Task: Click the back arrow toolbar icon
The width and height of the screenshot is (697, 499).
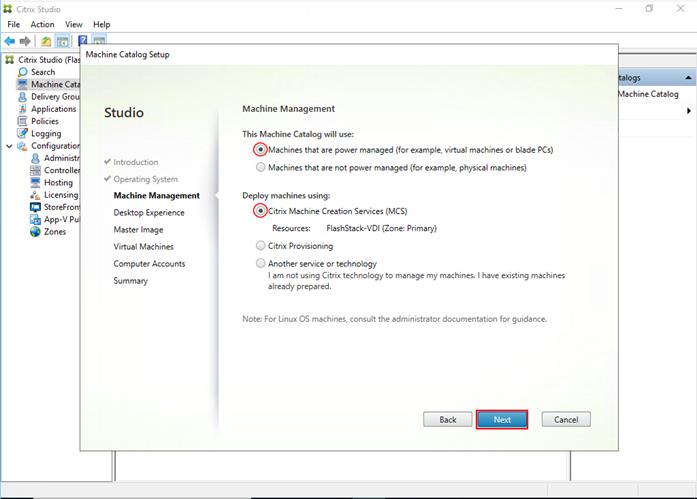Action: tap(9, 41)
